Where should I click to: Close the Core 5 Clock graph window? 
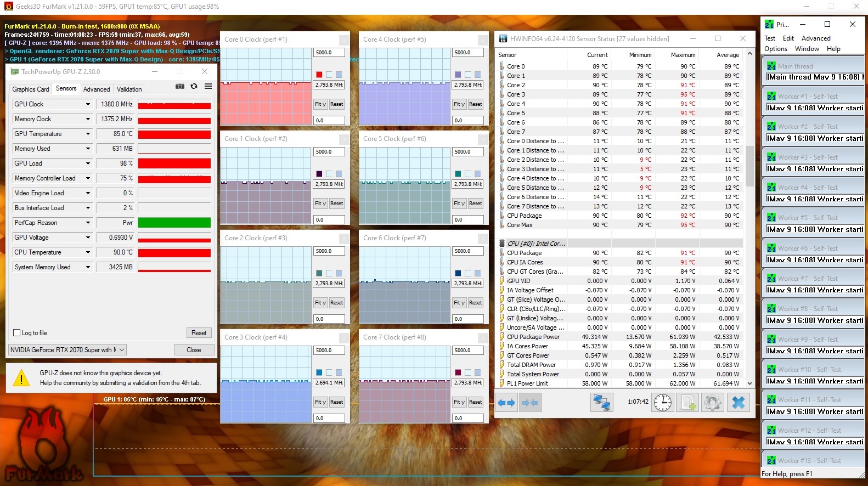[x=483, y=139]
